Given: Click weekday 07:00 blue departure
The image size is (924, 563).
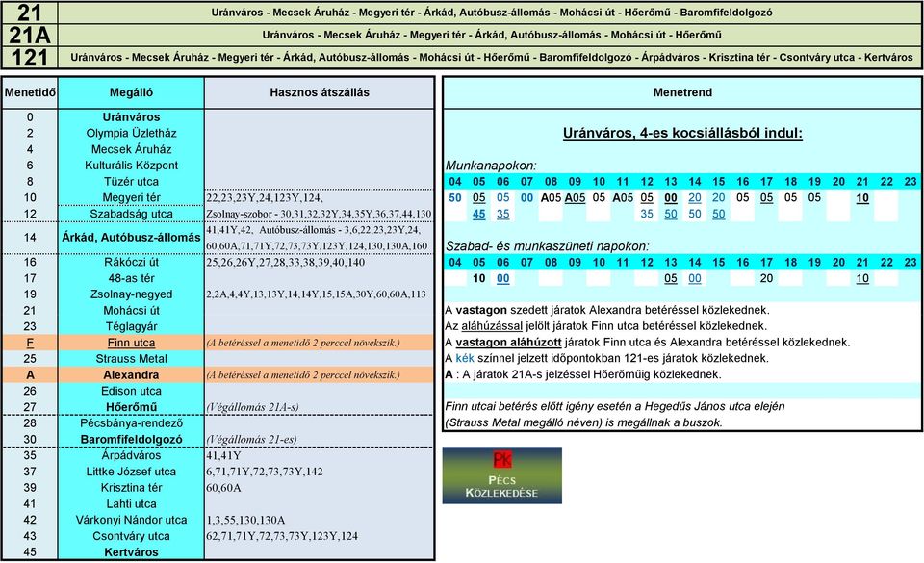Looking at the screenshot, I should pyautogui.click(x=526, y=198).
